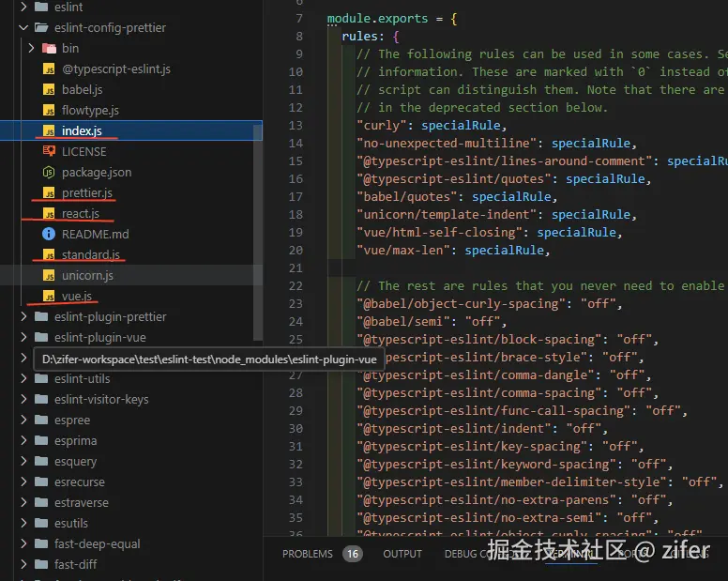Screen dimensions: 728x581
Task: Expand the eslint folder chevron
Action: click(x=23, y=7)
